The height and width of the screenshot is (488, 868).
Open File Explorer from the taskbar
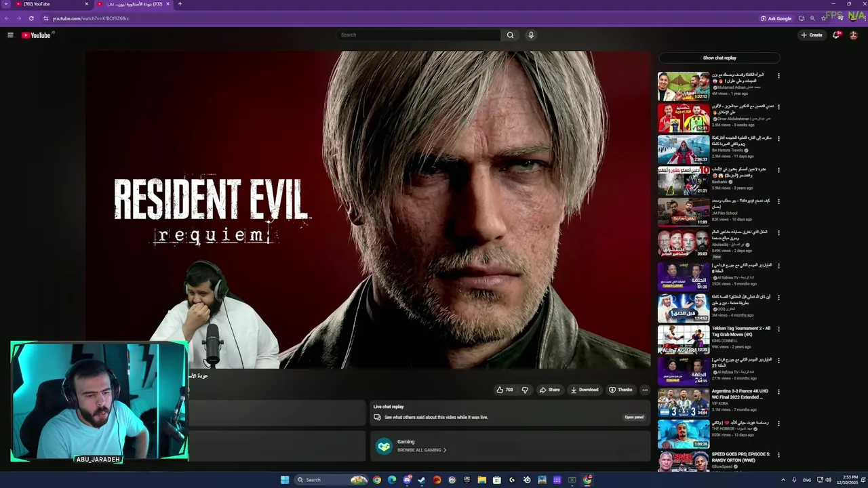point(481,480)
